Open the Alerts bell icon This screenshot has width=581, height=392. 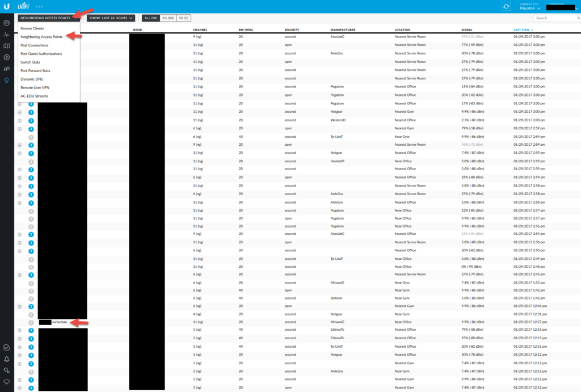tap(6, 359)
